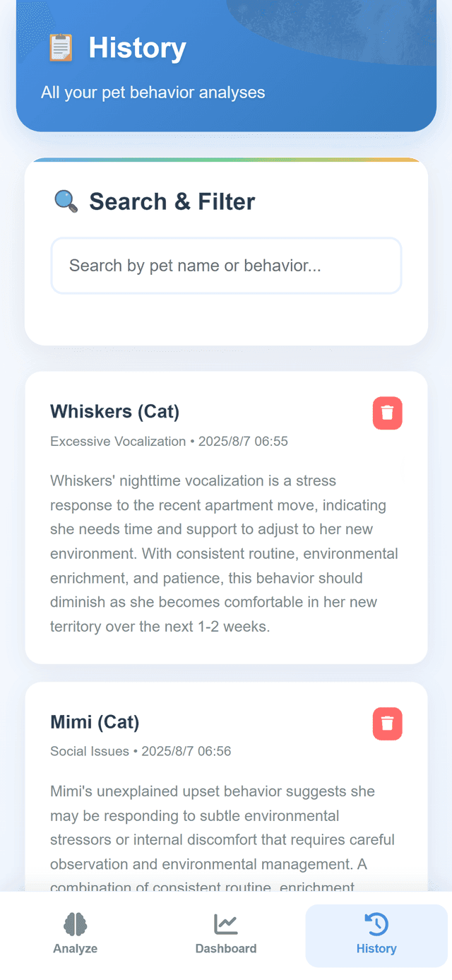Switch to the Dashboard tab
Viewport: 452px width, 980px height.
(226, 935)
